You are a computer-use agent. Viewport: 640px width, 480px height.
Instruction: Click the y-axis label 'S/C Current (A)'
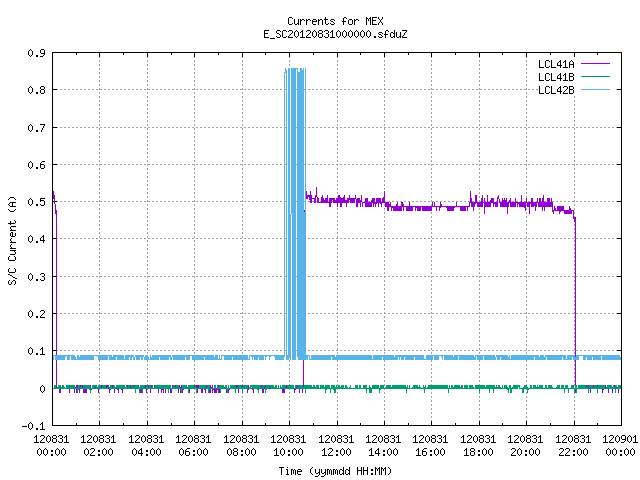coord(12,240)
